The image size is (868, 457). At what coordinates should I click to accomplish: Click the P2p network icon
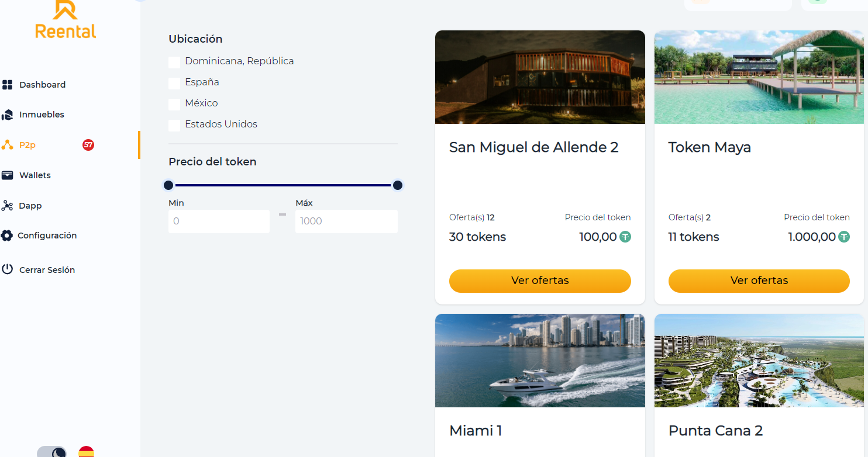tap(8, 145)
